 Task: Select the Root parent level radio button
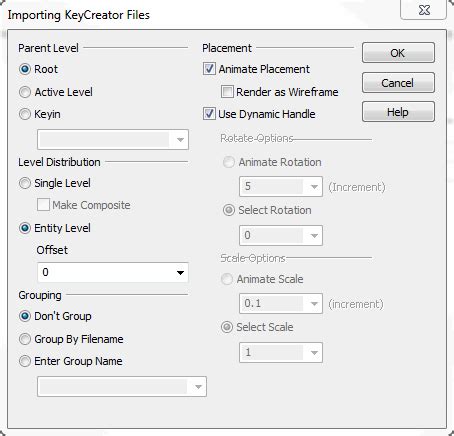(25, 69)
